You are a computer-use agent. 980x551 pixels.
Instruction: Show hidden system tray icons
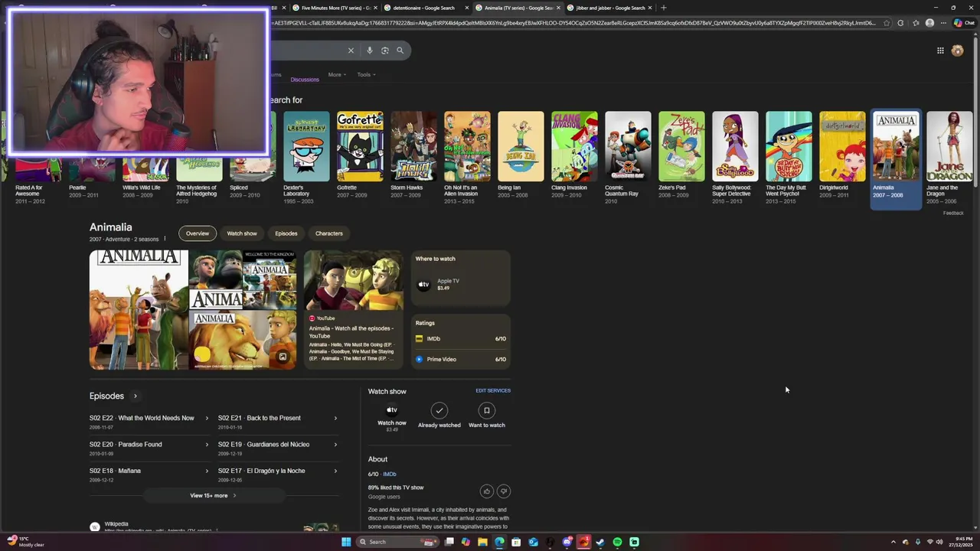[893, 542]
